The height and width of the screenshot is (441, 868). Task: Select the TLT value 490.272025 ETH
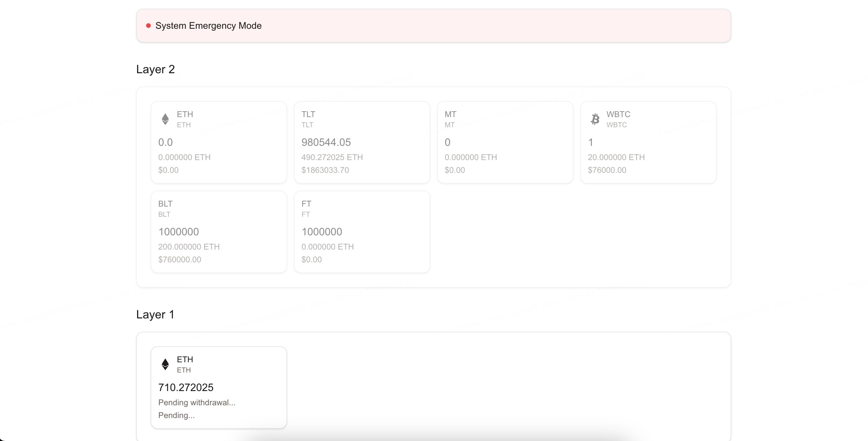coord(332,157)
